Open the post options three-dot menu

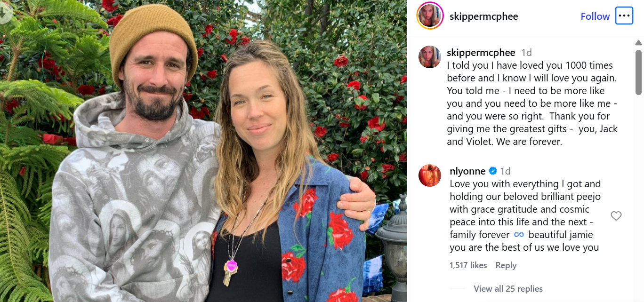tap(624, 16)
